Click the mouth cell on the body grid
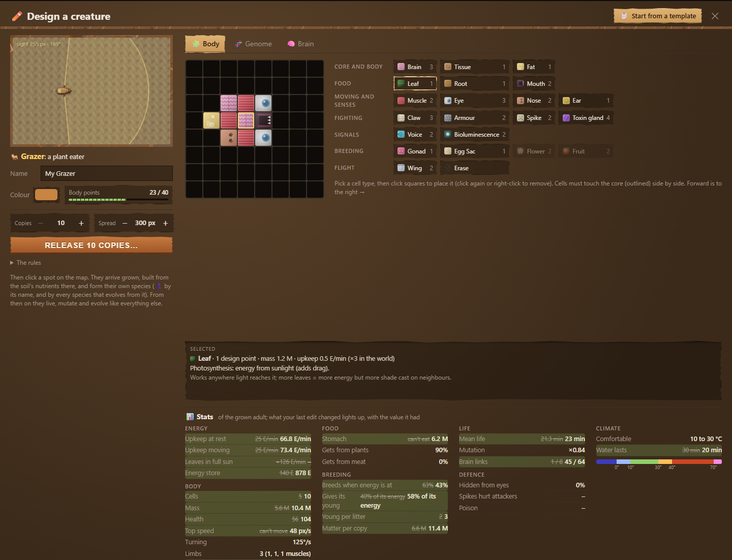 pyautogui.click(x=263, y=120)
